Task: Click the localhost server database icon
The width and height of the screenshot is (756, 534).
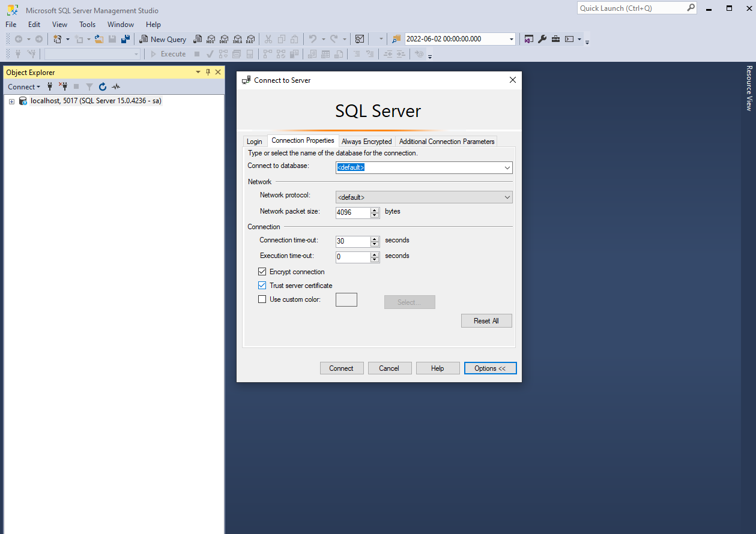Action: [23, 101]
